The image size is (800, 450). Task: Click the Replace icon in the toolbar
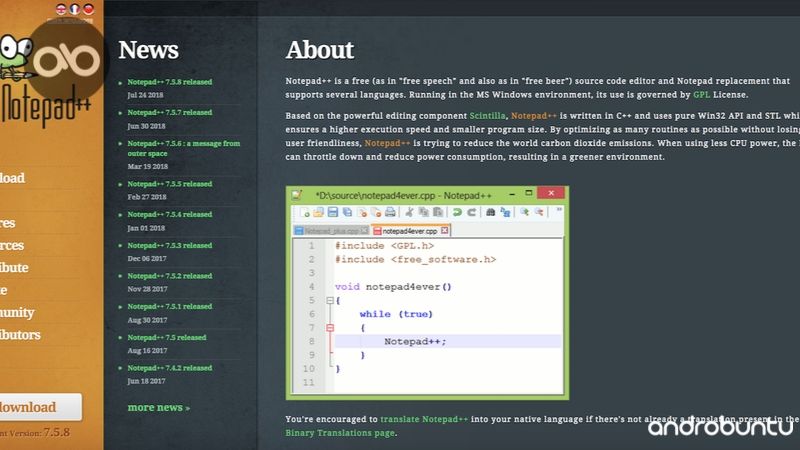[x=505, y=212]
